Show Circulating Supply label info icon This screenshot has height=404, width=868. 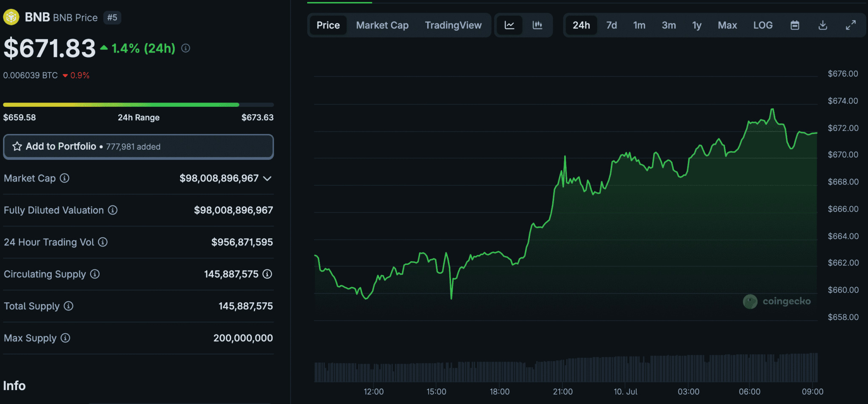pyautogui.click(x=95, y=274)
